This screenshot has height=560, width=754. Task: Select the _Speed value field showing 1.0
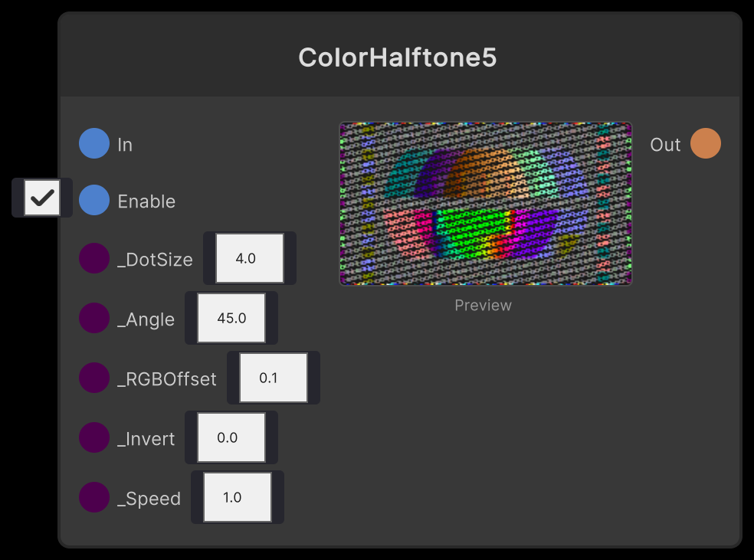click(236, 496)
